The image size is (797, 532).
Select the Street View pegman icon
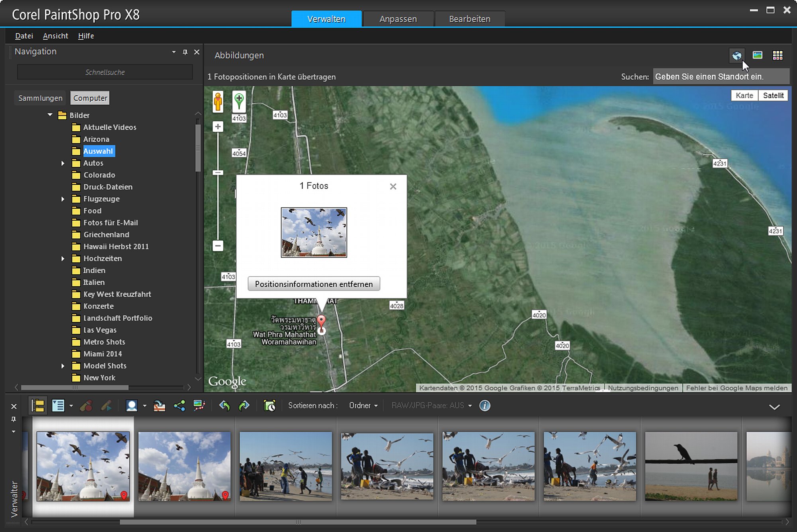pyautogui.click(x=218, y=101)
